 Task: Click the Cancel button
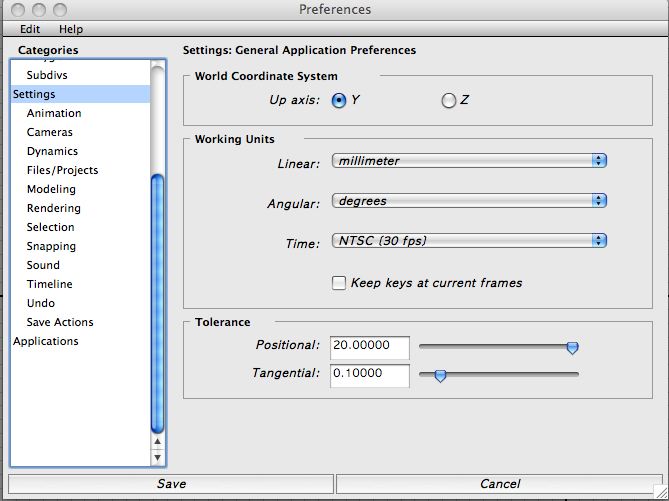tap(500, 484)
